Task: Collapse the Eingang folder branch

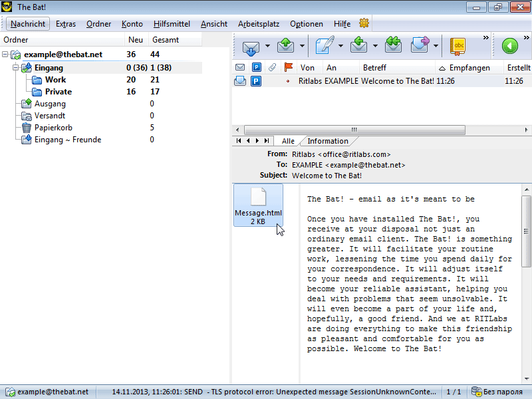Action: coord(15,67)
